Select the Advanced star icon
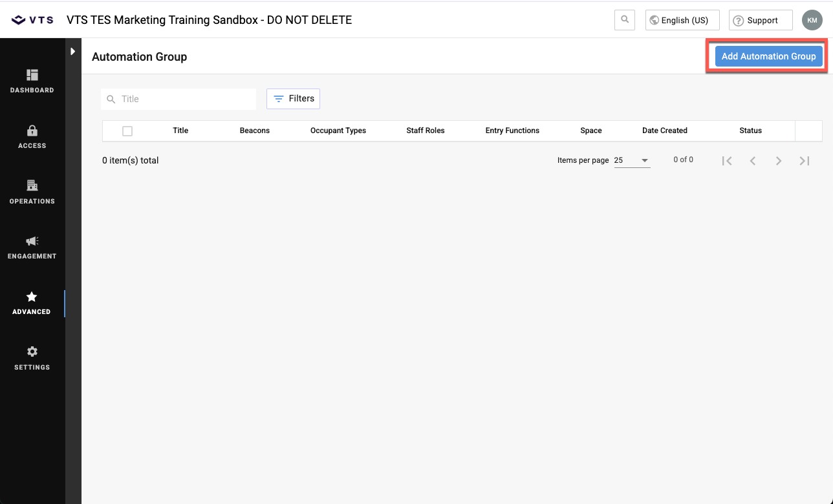This screenshot has width=833, height=504. click(x=32, y=297)
